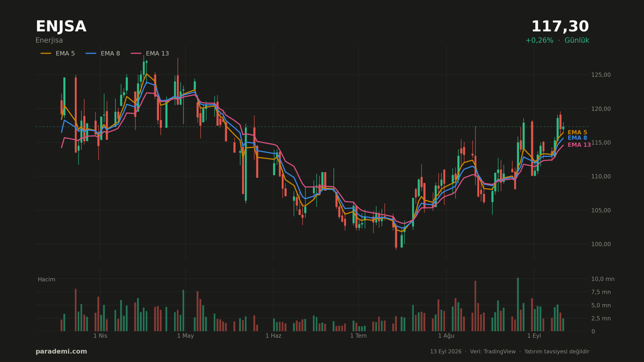
Task: Click the Günlük interval label
Action: [577, 40]
